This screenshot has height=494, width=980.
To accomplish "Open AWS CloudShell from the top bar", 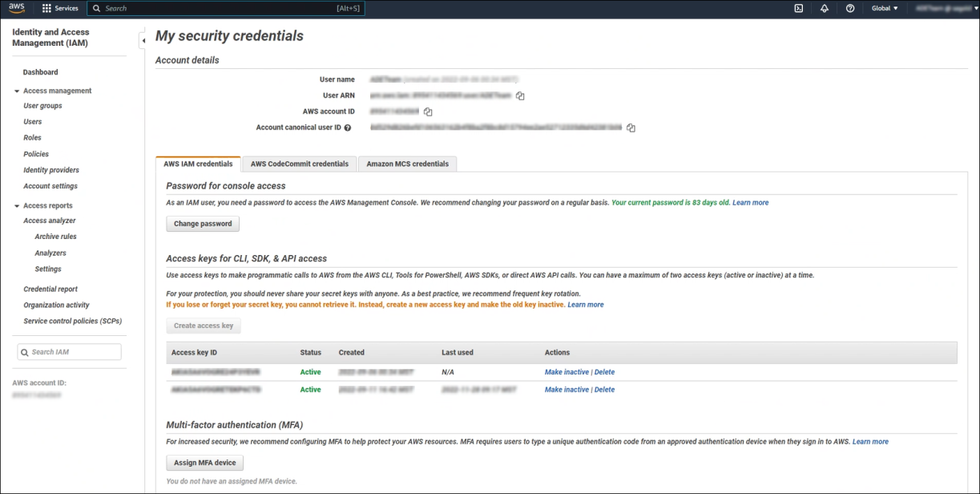I will [798, 8].
